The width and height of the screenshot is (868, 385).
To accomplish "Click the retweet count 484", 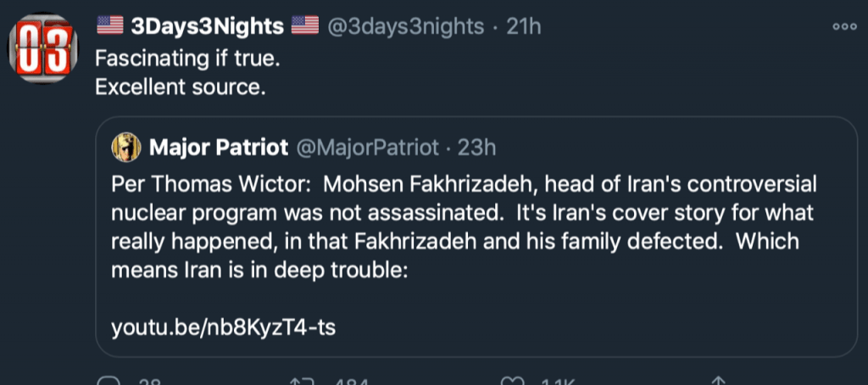I will (x=352, y=381).
